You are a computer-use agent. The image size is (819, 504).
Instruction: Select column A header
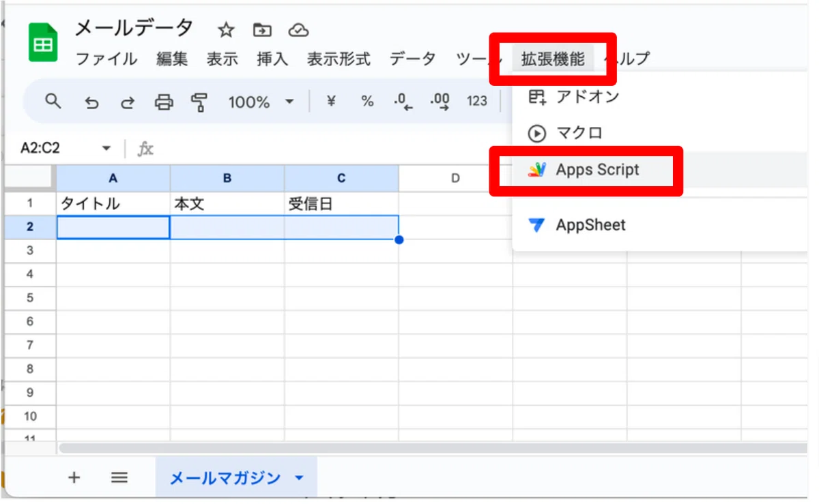click(x=113, y=178)
